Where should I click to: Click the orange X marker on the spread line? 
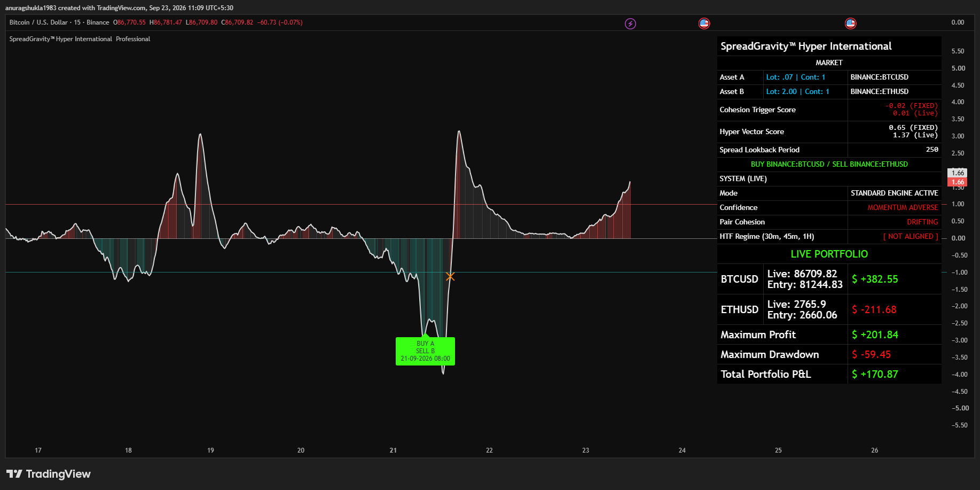[450, 276]
